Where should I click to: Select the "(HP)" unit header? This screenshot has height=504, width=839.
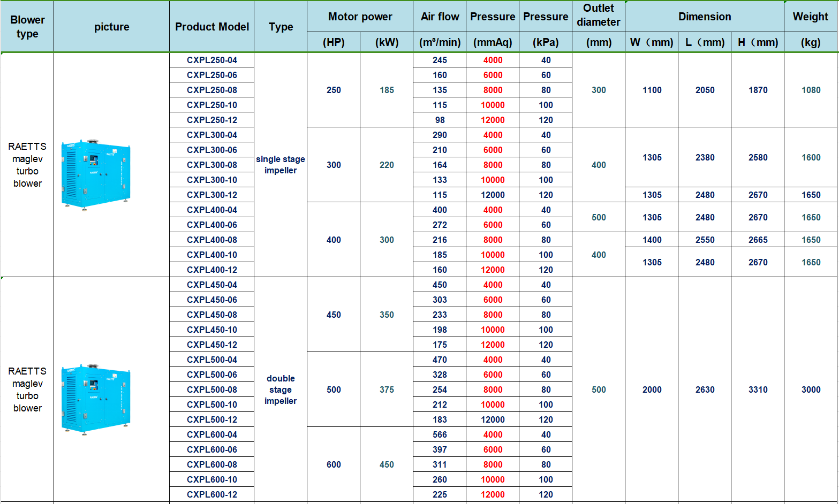pos(334,42)
